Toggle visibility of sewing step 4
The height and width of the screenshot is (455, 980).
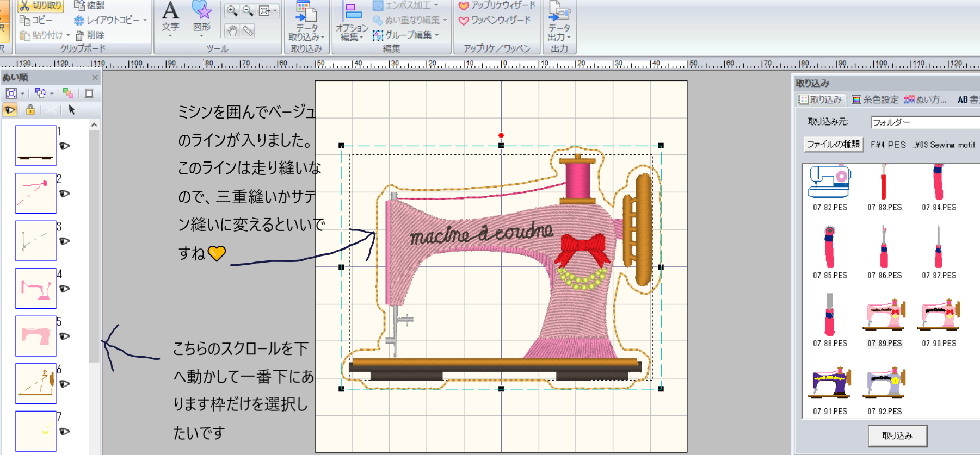[64, 289]
